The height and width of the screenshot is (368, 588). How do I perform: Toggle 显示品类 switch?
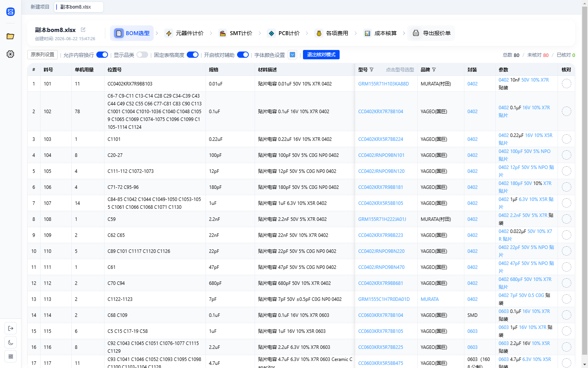(x=142, y=55)
